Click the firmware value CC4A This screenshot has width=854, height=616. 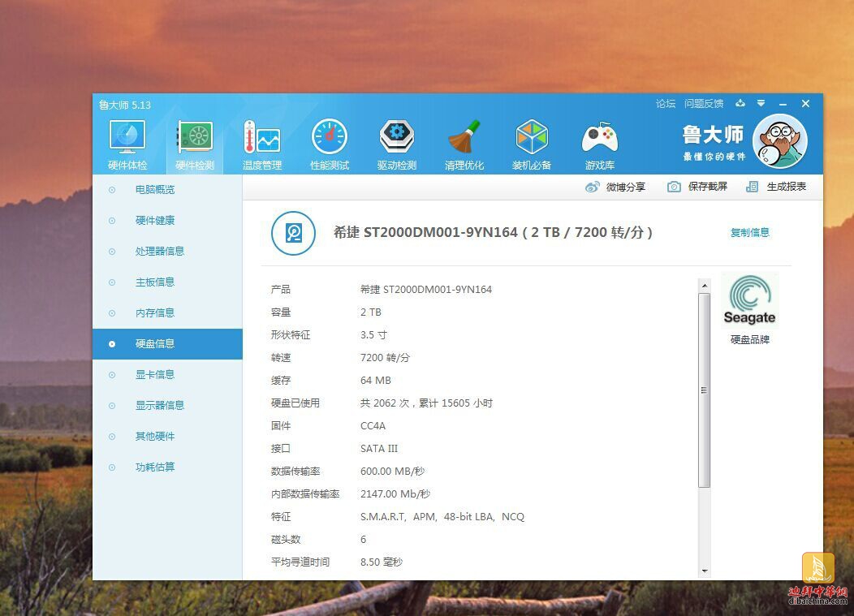pos(373,426)
